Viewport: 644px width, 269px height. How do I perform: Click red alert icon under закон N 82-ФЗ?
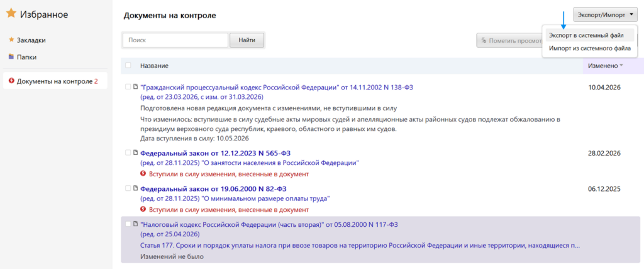[x=143, y=209]
